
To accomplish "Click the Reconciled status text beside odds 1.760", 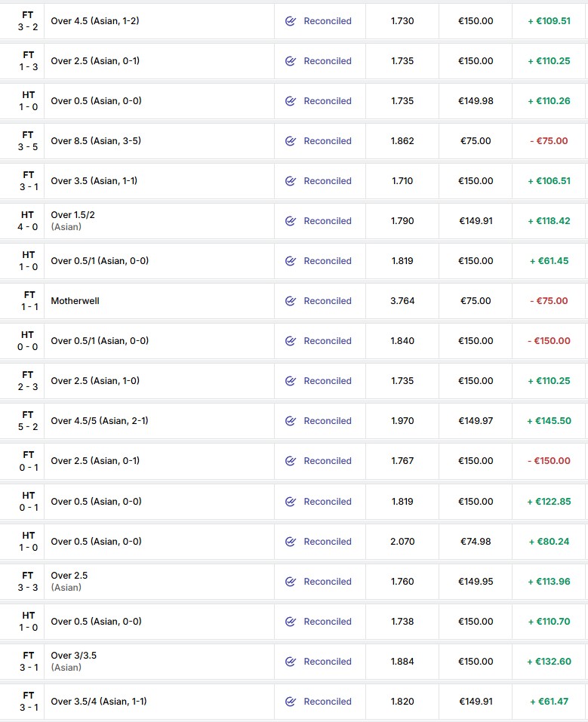I will tap(327, 582).
